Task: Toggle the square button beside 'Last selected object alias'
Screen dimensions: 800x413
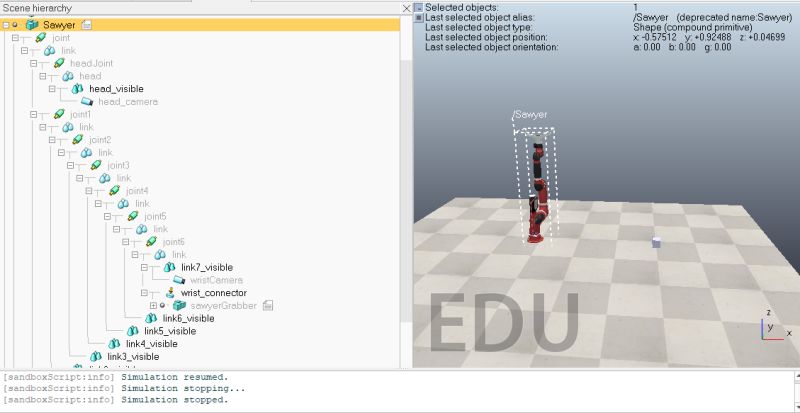Action: [418, 17]
